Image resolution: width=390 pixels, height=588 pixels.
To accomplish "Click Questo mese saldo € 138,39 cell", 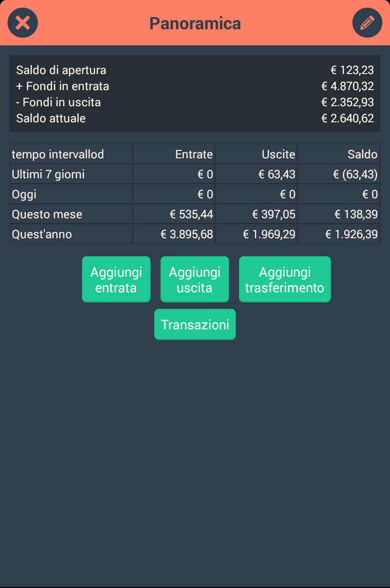I will point(339,214).
